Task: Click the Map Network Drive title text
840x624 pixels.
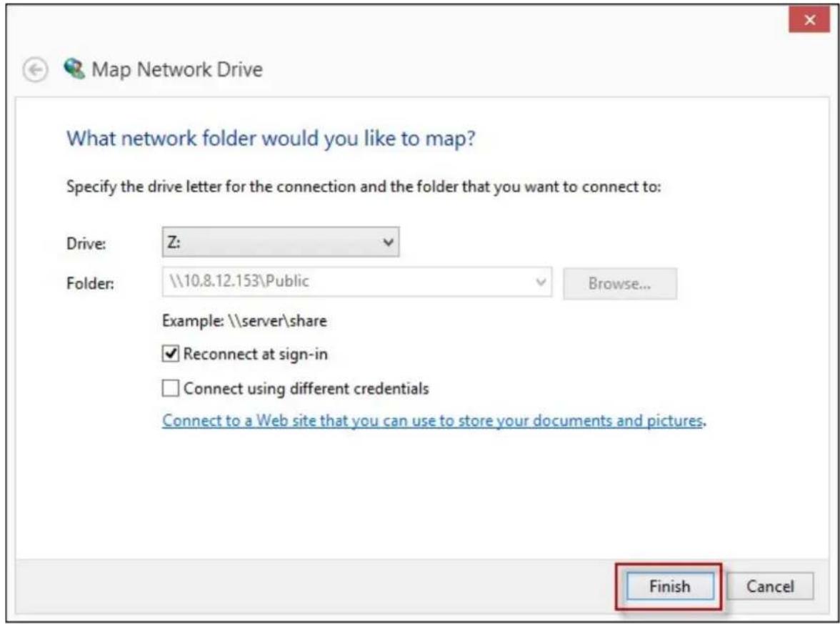Action: pyautogui.click(x=177, y=70)
